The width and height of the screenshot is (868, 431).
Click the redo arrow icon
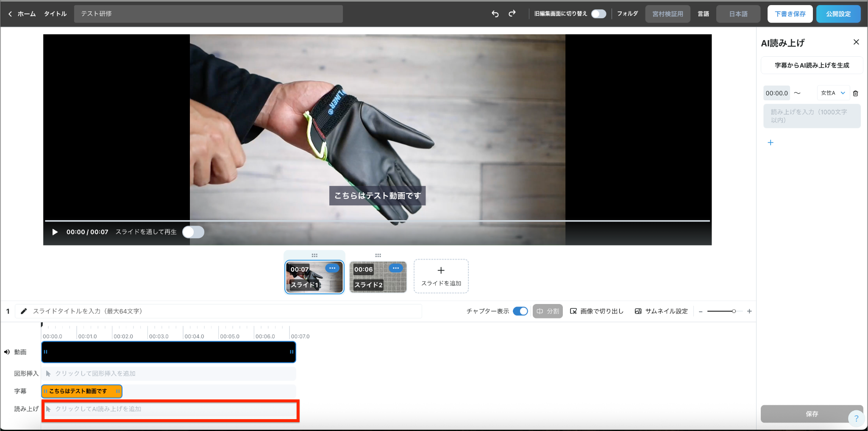pyautogui.click(x=512, y=14)
